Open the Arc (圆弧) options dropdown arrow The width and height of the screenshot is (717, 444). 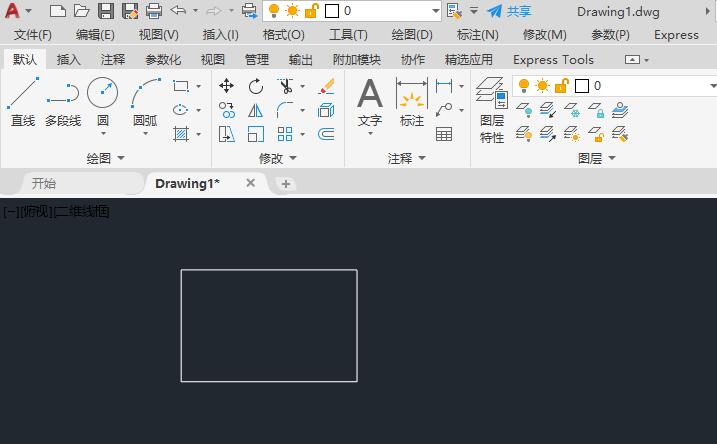tap(145, 134)
